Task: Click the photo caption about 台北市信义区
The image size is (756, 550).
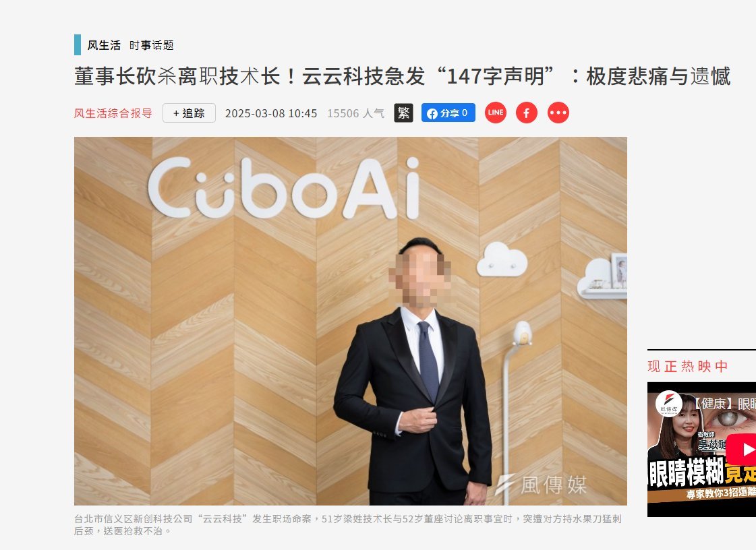Action: pyautogui.click(x=347, y=525)
